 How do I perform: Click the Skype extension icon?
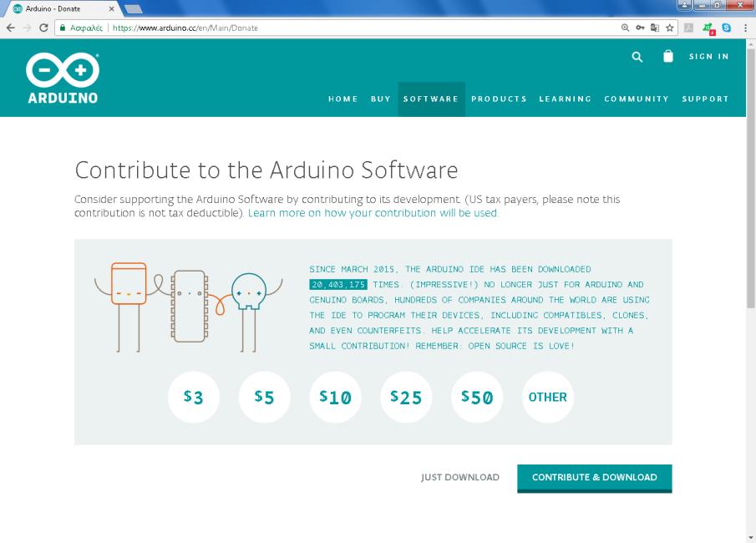[726, 28]
